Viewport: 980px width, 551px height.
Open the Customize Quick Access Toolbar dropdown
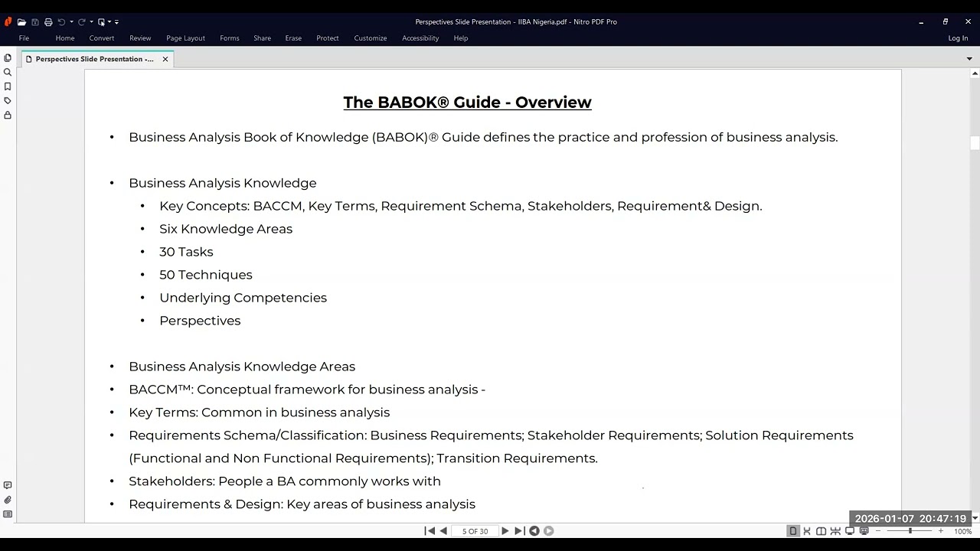point(116,22)
